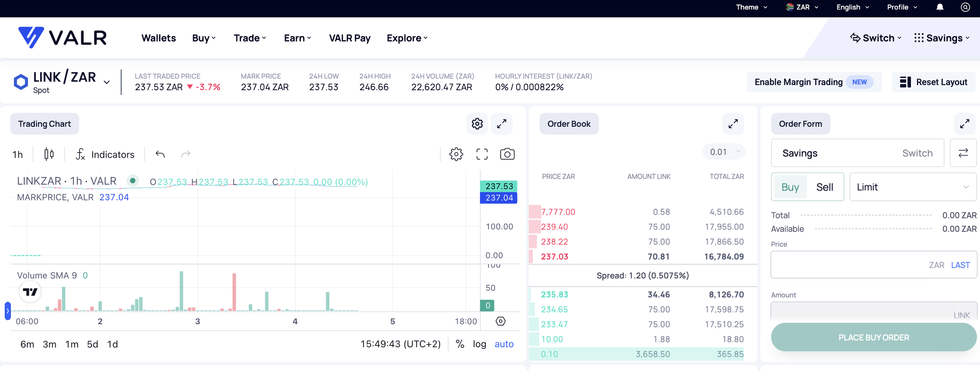Undo last chart action
The width and height of the screenshot is (980, 371).
point(160,154)
